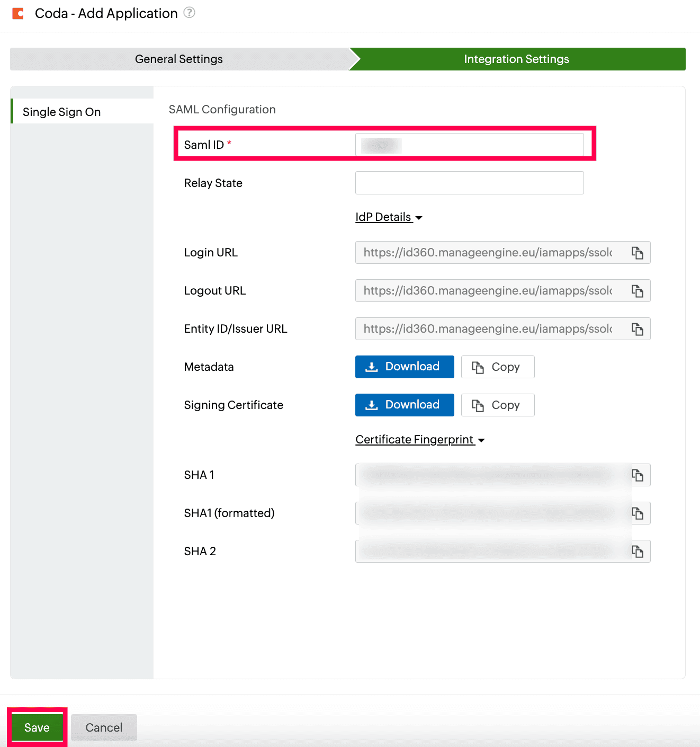700x747 pixels.
Task: Focus the Relay State input field
Action: coord(469,183)
